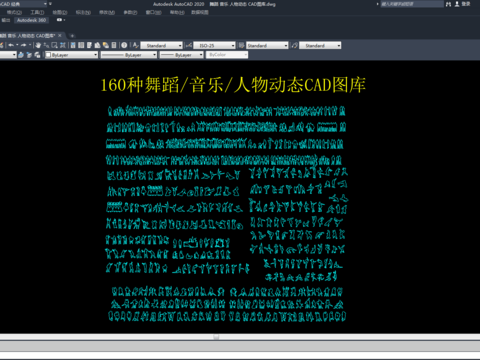Open the ByLayer color dropdown
This screenshot has height=360, width=480.
(x=71, y=55)
